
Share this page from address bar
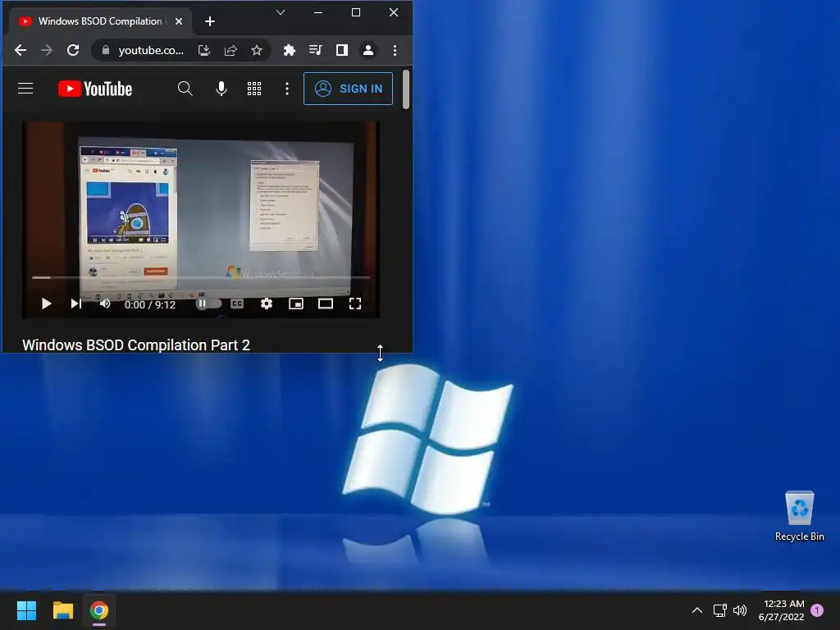(x=231, y=50)
